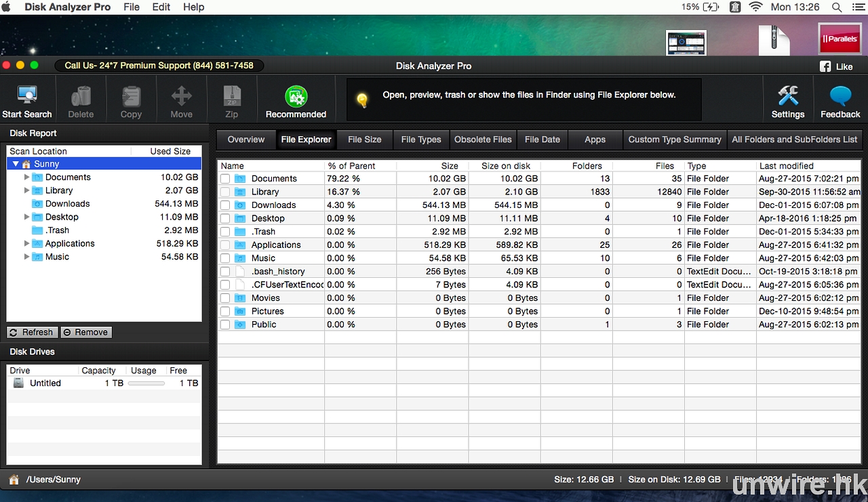
Task: Expand the Music folder tree node
Action: click(27, 257)
